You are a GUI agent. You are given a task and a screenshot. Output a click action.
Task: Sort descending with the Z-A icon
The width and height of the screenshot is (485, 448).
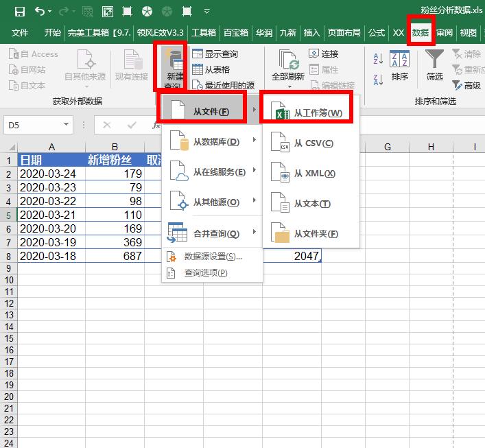pyautogui.click(x=378, y=80)
